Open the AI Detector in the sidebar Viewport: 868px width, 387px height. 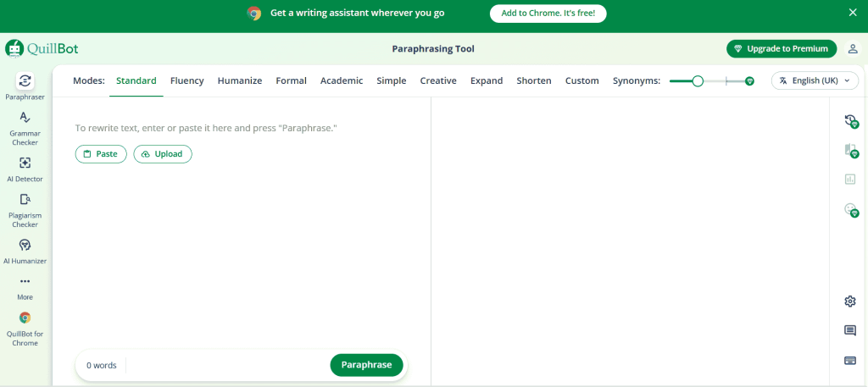click(x=25, y=169)
